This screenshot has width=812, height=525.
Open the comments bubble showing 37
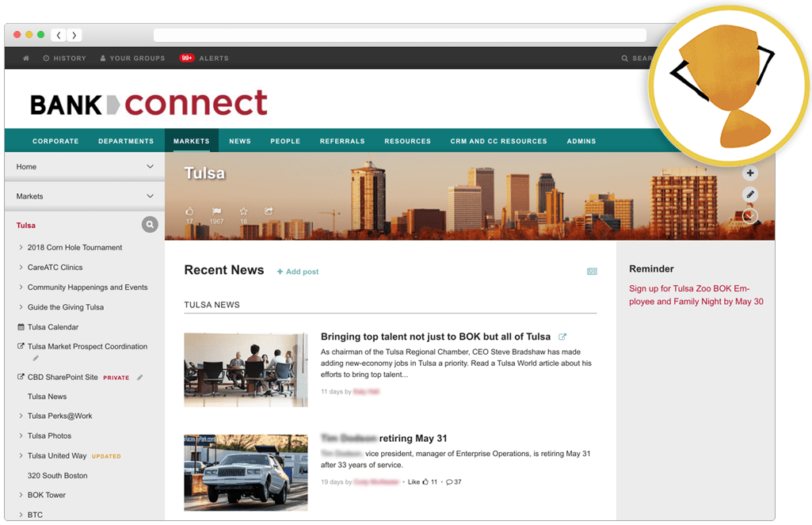(x=449, y=482)
